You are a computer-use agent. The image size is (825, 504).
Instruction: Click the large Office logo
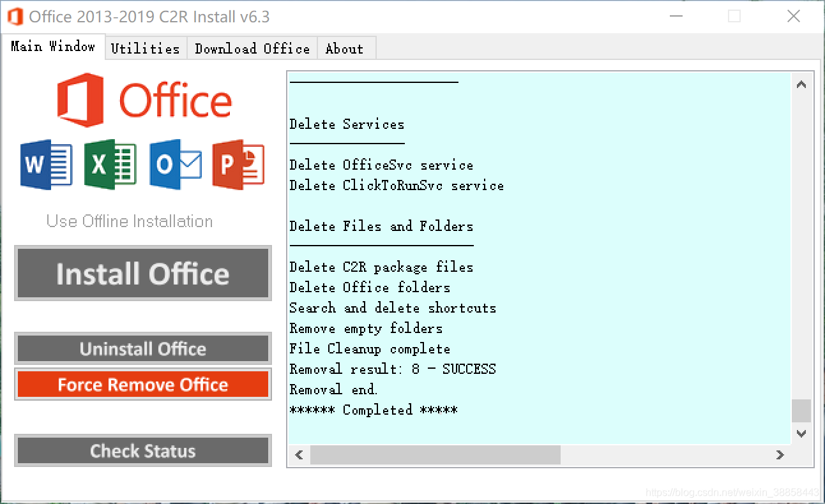pos(144,100)
